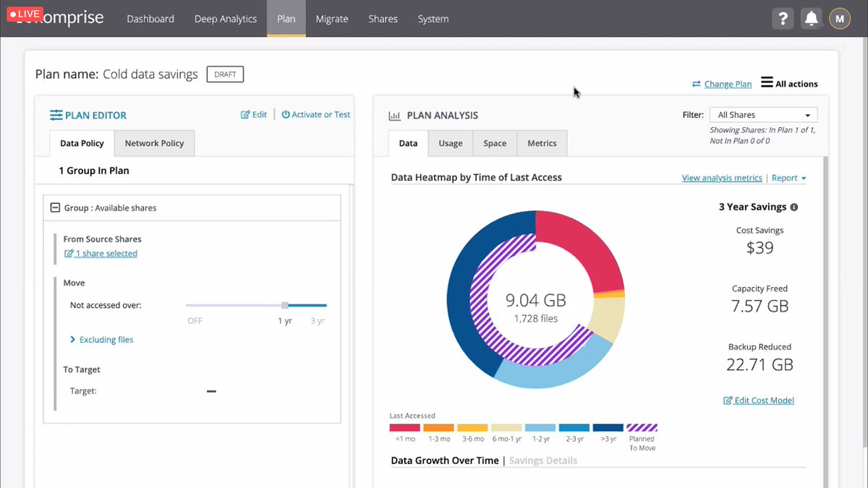Open the notifications bell

811,19
